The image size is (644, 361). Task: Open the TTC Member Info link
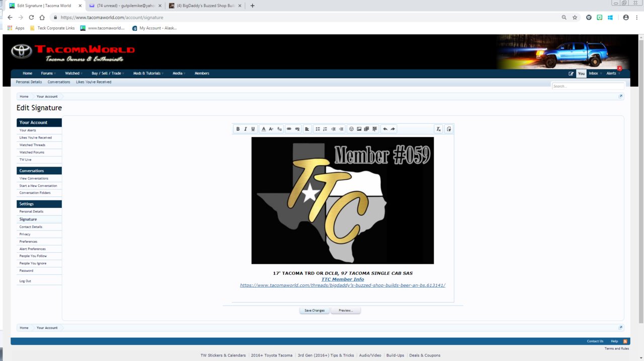coord(343,279)
